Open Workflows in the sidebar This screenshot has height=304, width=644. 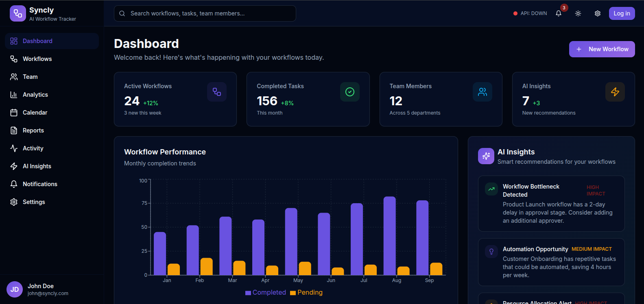[37, 59]
